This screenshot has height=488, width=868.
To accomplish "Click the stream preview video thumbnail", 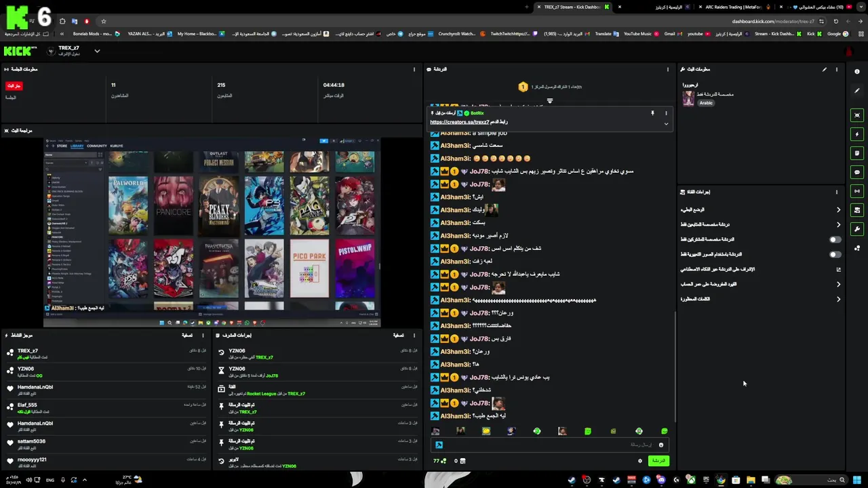I will [x=212, y=232].
